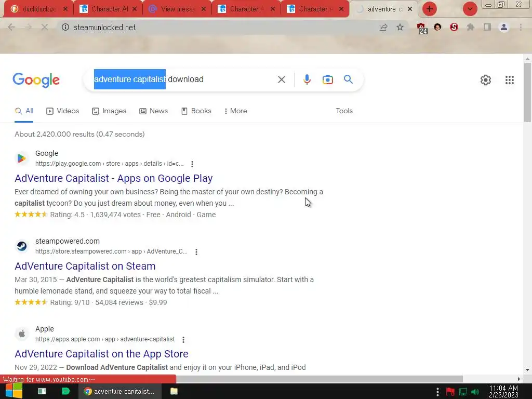Open AdVenture Capitalist on the App Store link
The height and width of the screenshot is (399, 532).
[x=101, y=354]
